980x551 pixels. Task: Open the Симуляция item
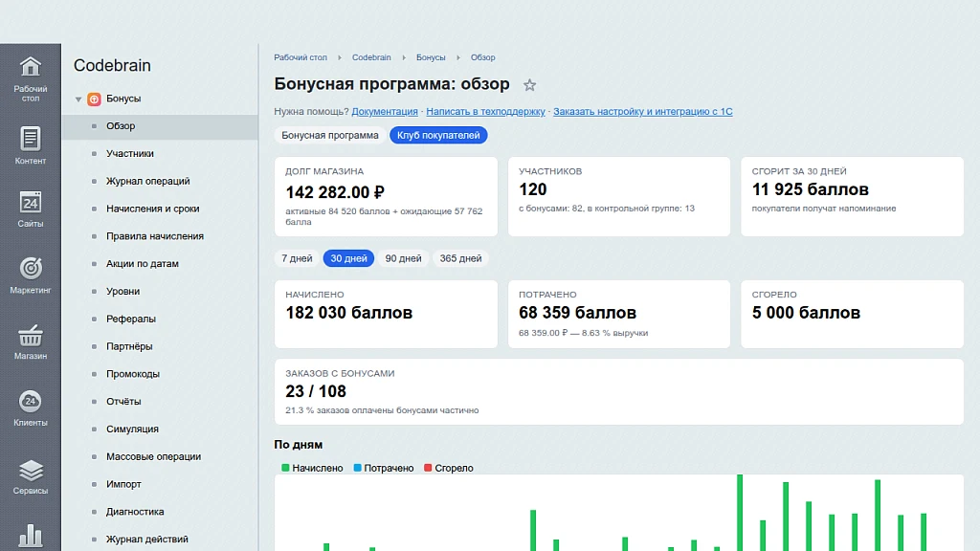coord(132,429)
